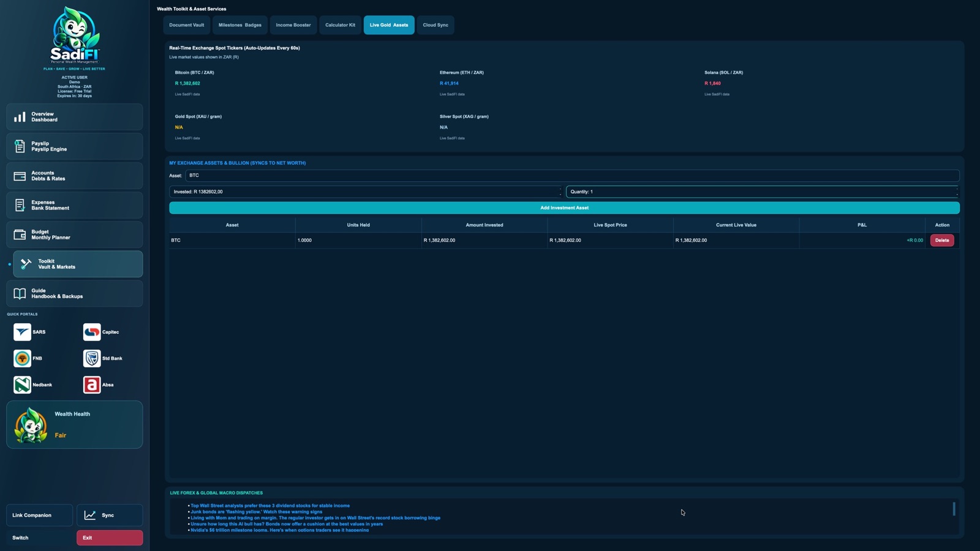Screen dimensions: 980x551
Task: Click the Gold Spot N/A value
Action: [179, 127]
